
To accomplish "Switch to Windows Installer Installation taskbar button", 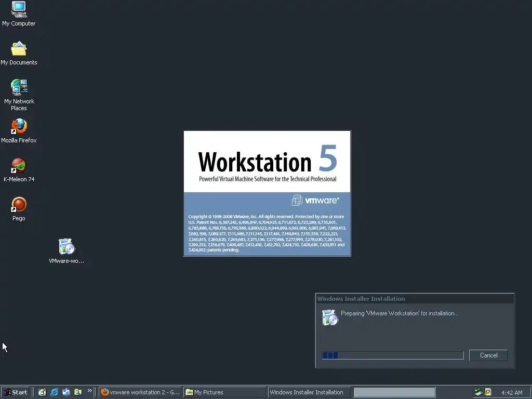I will pos(309,392).
